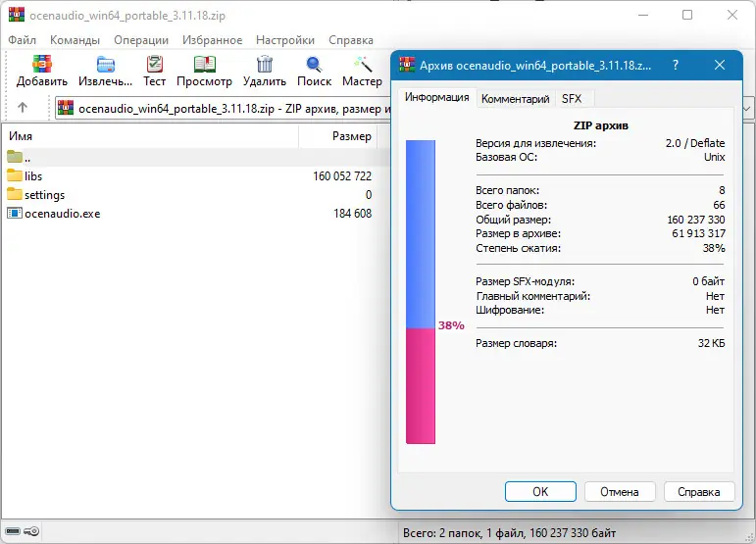The height and width of the screenshot is (544, 756).
Task: Go up one folder level arrow
Action: coord(23,108)
